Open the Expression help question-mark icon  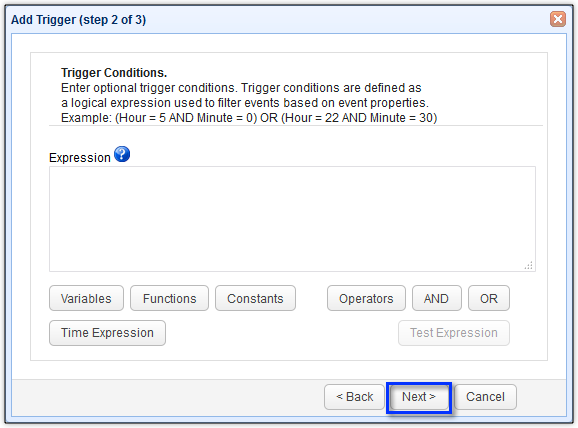[x=122, y=154]
